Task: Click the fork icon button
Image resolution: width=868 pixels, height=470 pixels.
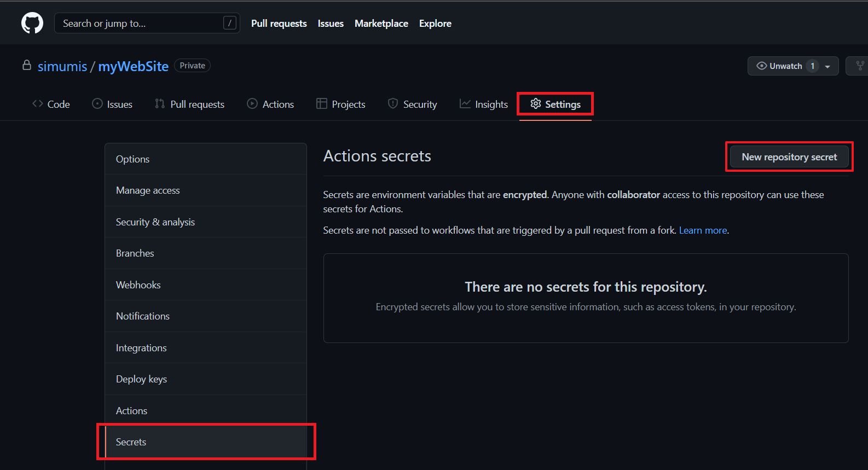Action: pyautogui.click(x=859, y=66)
